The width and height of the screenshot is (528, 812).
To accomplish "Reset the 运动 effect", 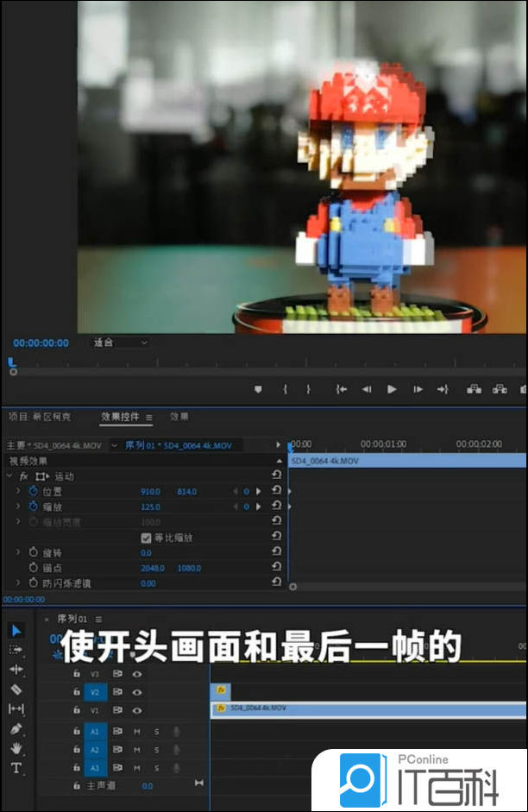I will [276, 475].
